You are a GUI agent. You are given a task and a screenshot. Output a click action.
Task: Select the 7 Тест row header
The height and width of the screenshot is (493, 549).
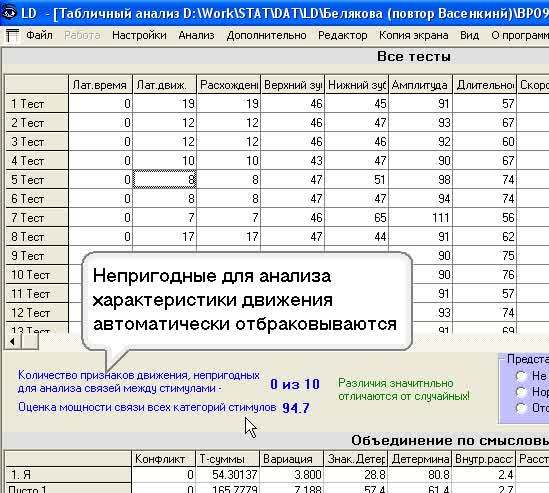point(37,218)
